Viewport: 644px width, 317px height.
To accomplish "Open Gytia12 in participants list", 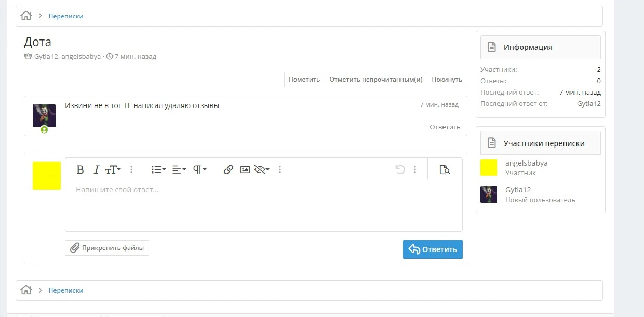I will [x=518, y=190].
